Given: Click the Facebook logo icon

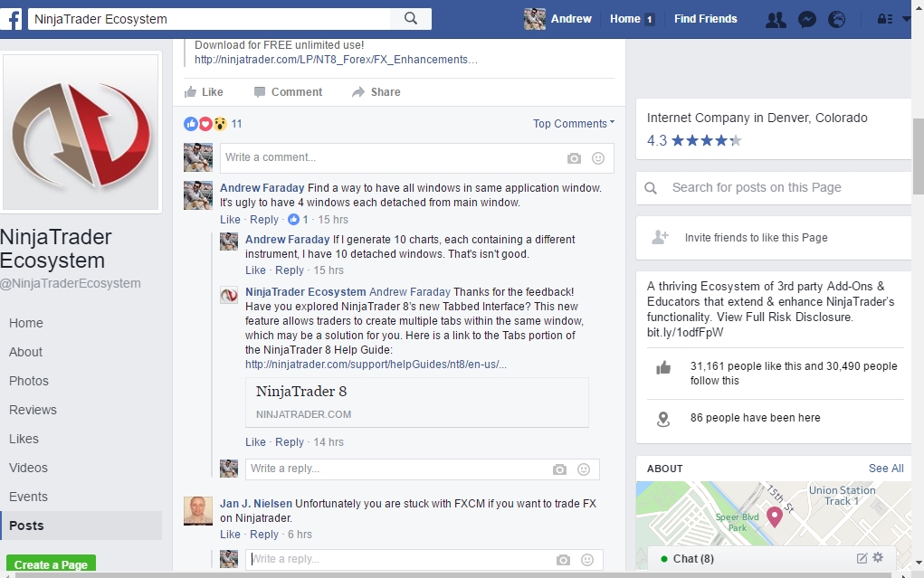Looking at the screenshot, I should tap(11, 19).
